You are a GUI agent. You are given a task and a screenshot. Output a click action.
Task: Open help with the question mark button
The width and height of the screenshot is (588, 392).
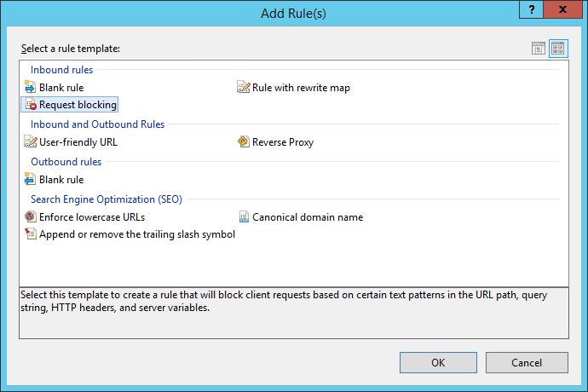click(533, 10)
